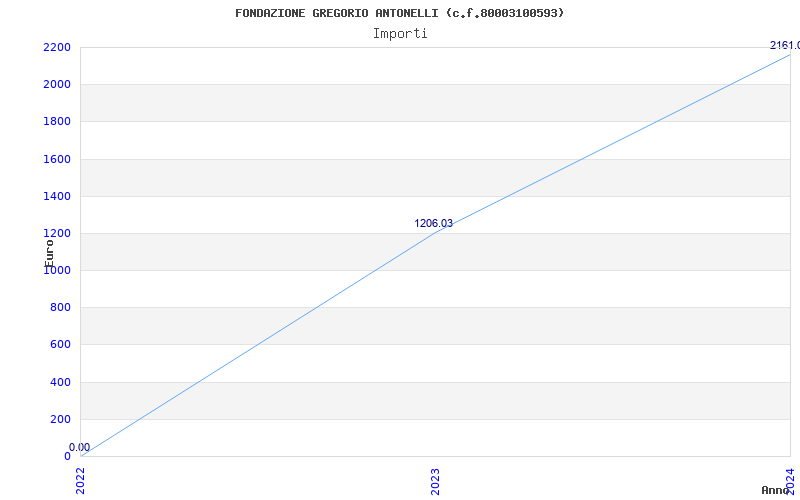Click the 2000 y-axis tick label
The height and width of the screenshot is (500, 800).
(57, 85)
